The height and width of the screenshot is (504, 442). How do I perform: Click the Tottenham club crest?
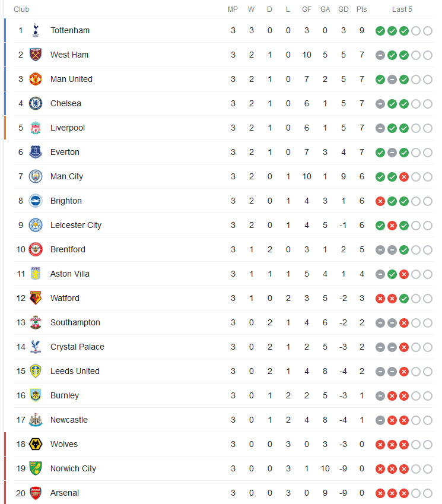coord(36,30)
